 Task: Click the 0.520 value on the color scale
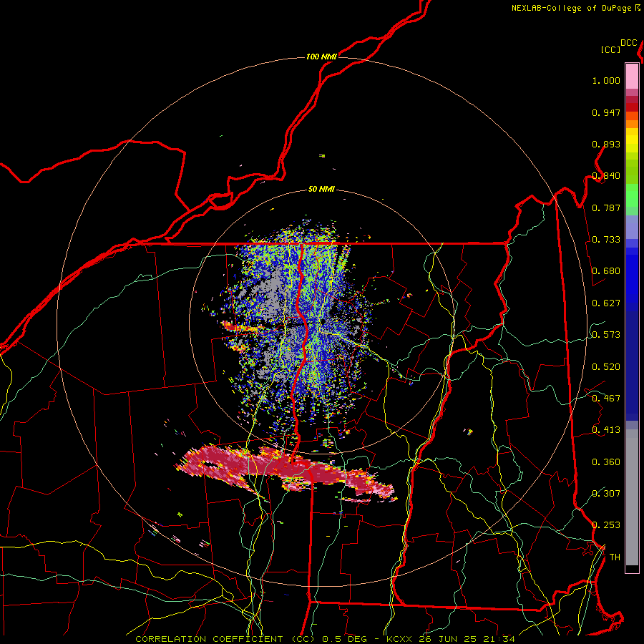[x=606, y=366]
